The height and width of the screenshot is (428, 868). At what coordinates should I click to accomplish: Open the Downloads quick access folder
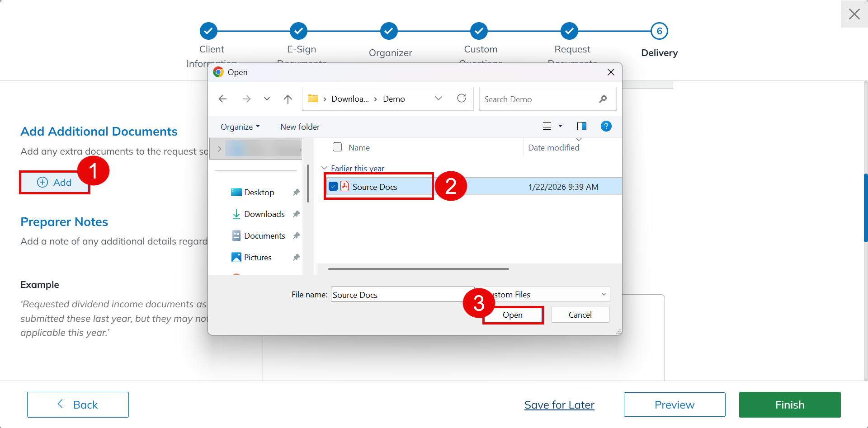point(264,214)
